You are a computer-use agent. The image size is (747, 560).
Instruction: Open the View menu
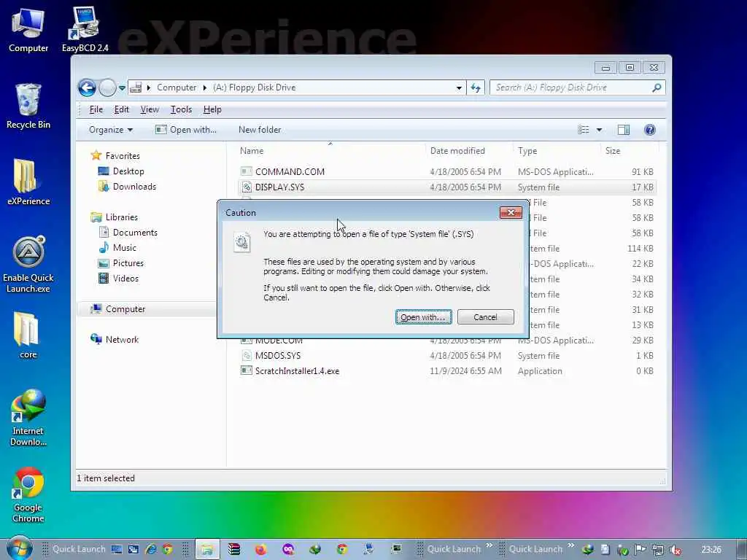150,109
